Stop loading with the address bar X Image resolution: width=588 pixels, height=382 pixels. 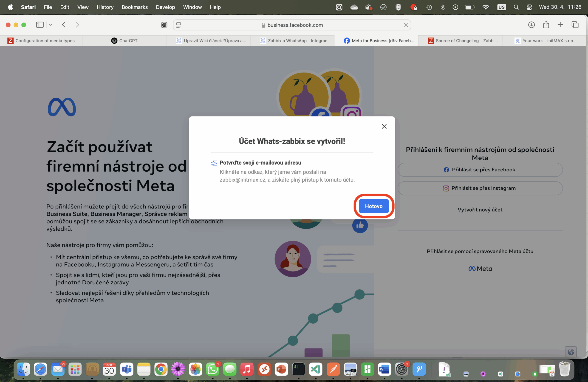[x=406, y=25]
